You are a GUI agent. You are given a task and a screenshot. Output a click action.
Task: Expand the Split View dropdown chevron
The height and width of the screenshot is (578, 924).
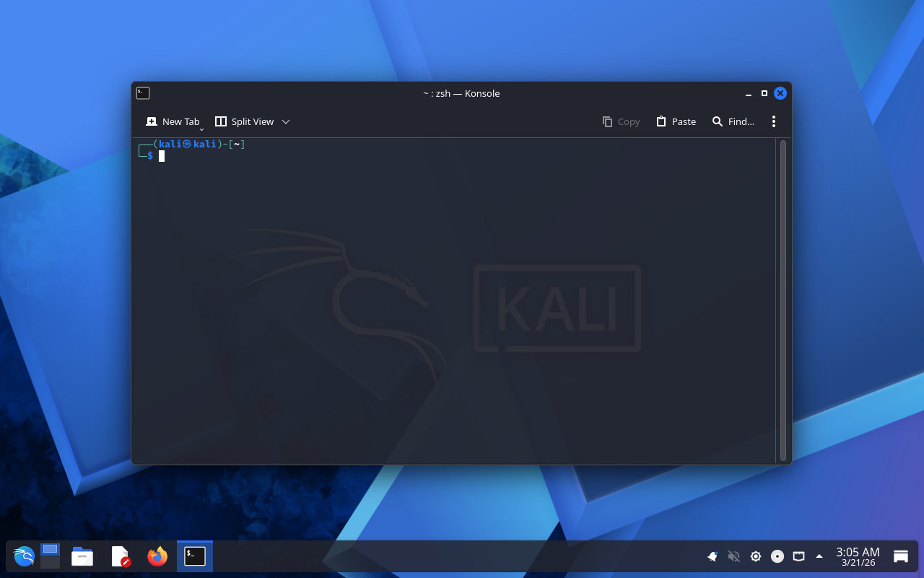coord(286,122)
